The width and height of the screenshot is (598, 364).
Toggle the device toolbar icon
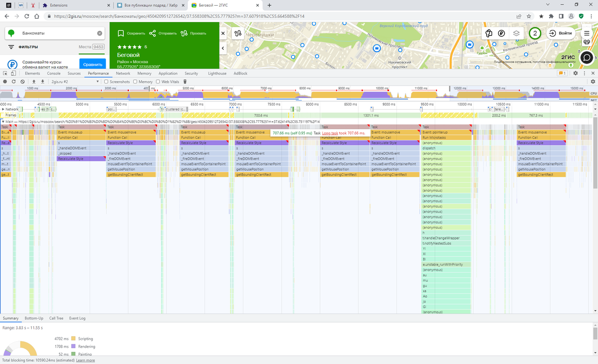pyautogui.click(x=14, y=73)
